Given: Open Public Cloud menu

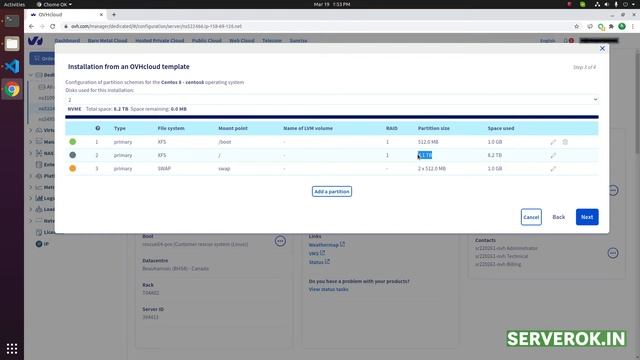Looking at the screenshot, I should click(207, 41).
